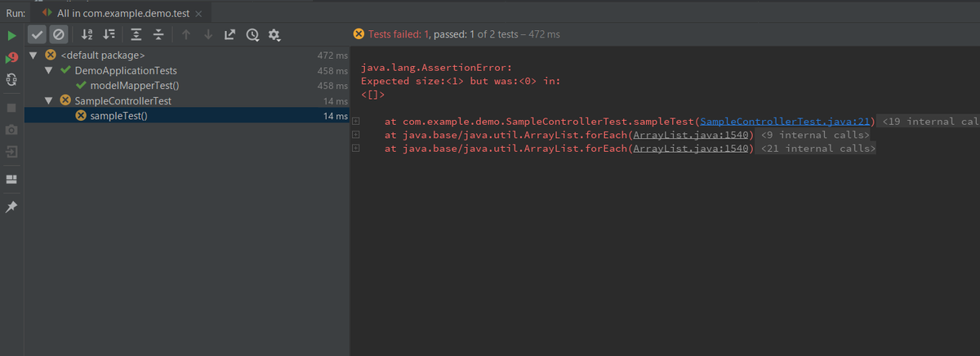This screenshot has height=356, width=980.
Task: Sort tests alphabetically
Action: pyautogui.click(x=87, y=34)
